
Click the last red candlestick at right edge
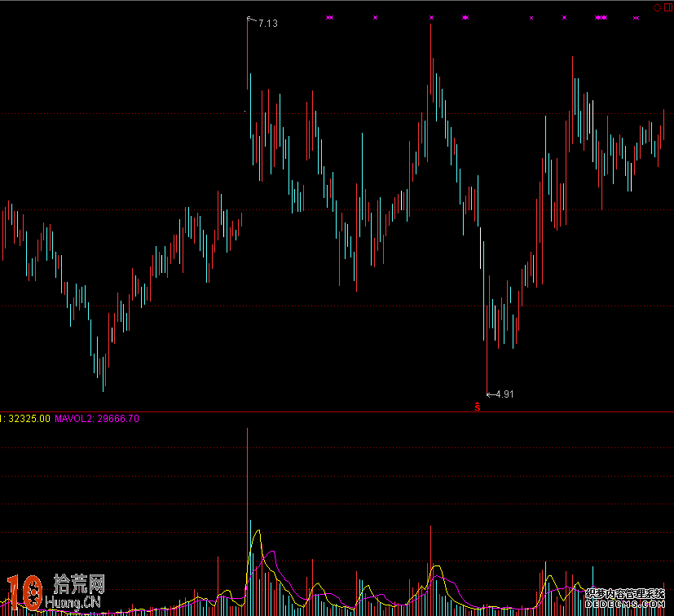click(x=663, y=124)
